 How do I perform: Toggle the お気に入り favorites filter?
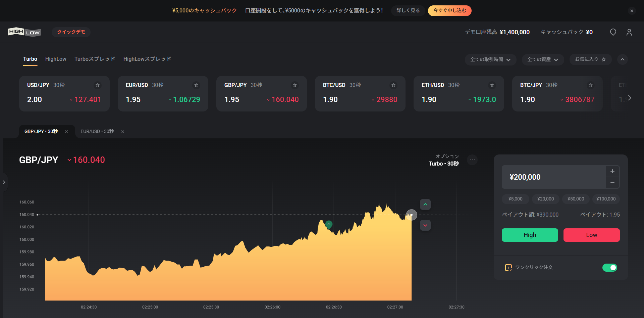(x=590, y=59)
